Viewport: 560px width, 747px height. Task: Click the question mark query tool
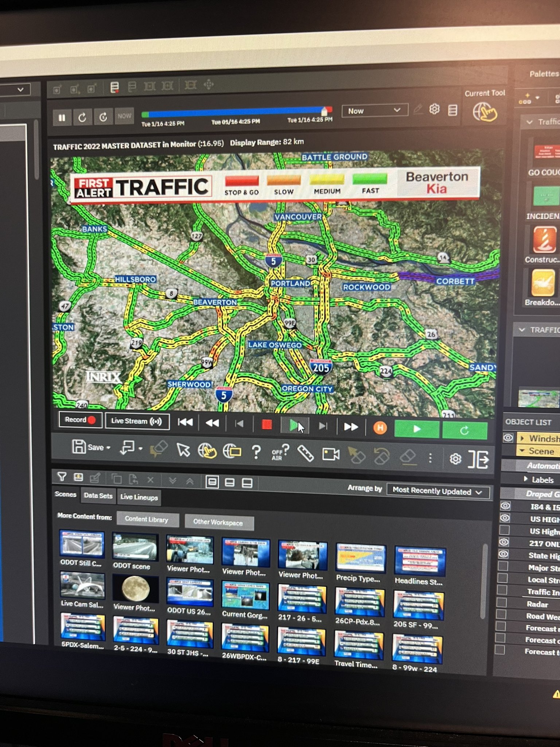256,452
